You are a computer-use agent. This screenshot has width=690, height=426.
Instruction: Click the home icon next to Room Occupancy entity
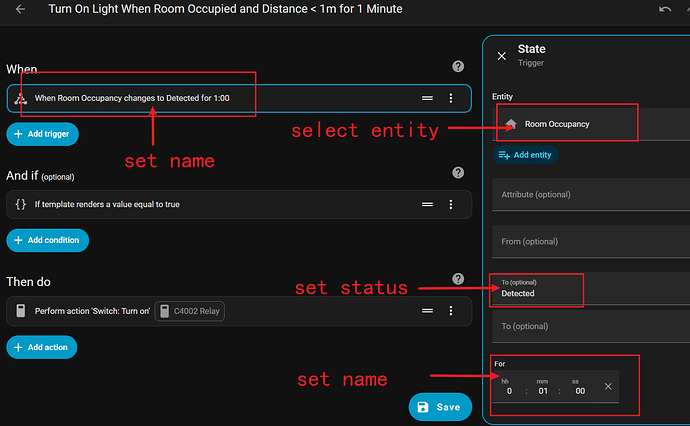(x=511, y=124)
